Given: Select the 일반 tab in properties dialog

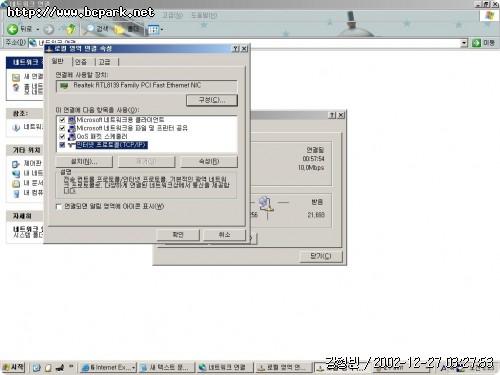Looking at the screenshot, I should click(58, 61).
